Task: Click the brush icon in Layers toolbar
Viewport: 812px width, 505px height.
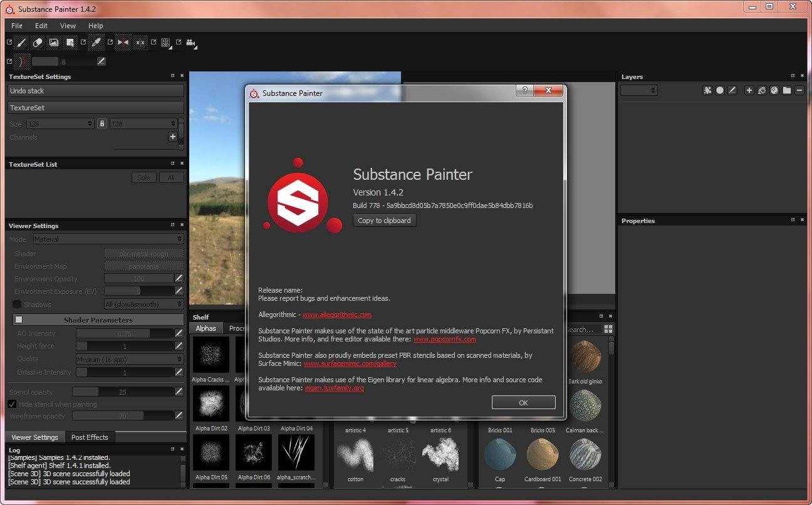Action: pos(732,90)
